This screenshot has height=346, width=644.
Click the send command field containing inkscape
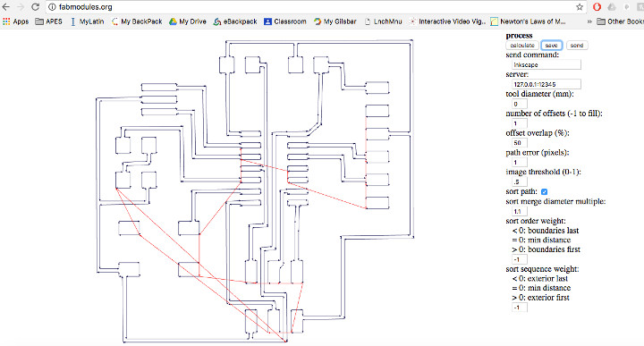click(x=547, y=64)
